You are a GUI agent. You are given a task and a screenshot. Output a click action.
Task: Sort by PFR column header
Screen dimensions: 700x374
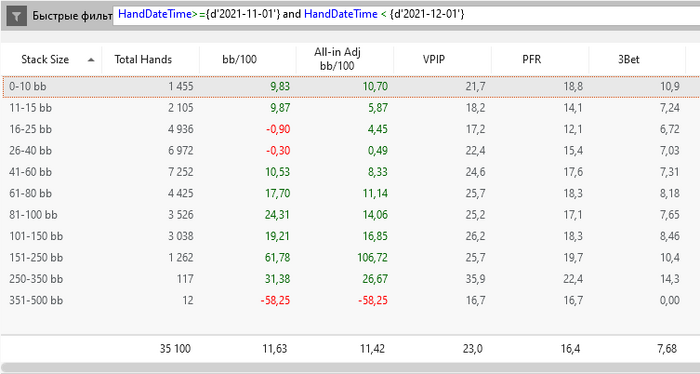(x=540, y=59)
